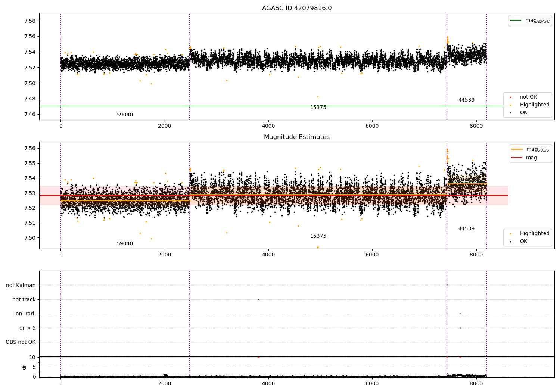Click 'OK' legend entry in Magnitude Estimates plot

pos(519,242)
